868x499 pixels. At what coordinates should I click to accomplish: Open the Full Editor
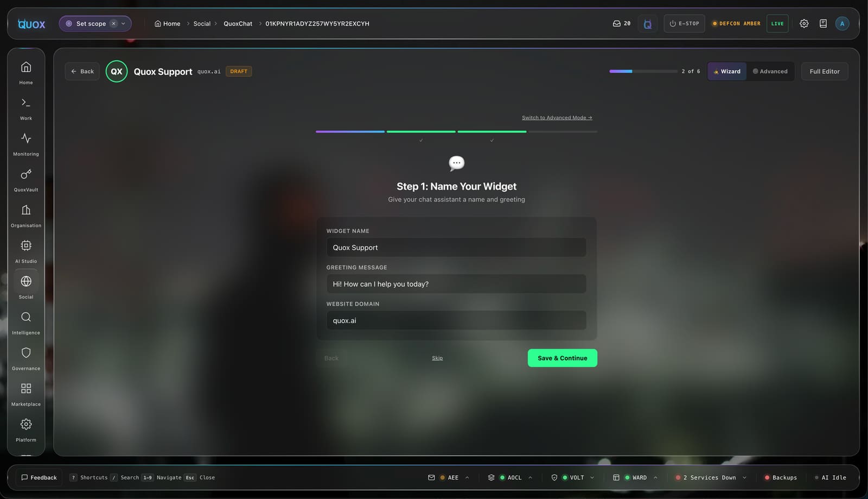tap(825, 71)
